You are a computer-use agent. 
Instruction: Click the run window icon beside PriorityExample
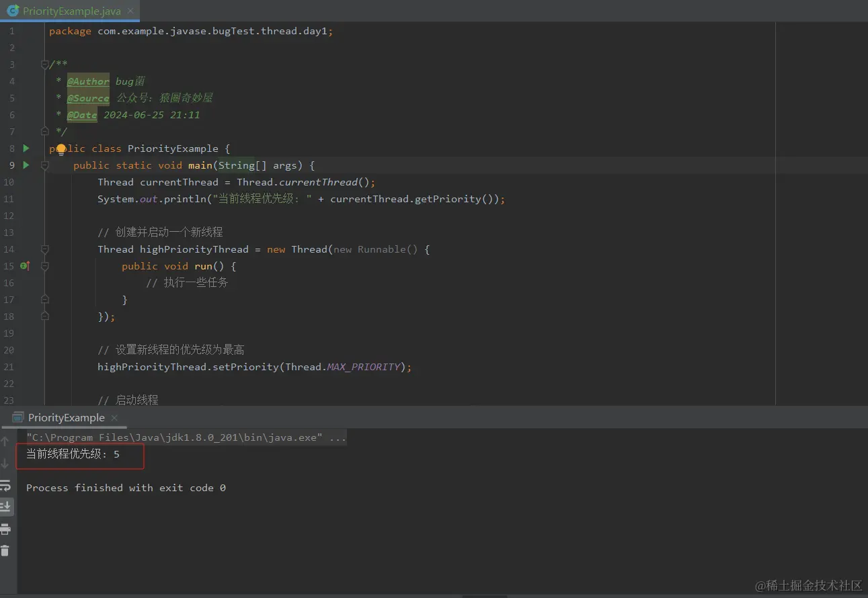pyautogui.click(x=18, y=417)
